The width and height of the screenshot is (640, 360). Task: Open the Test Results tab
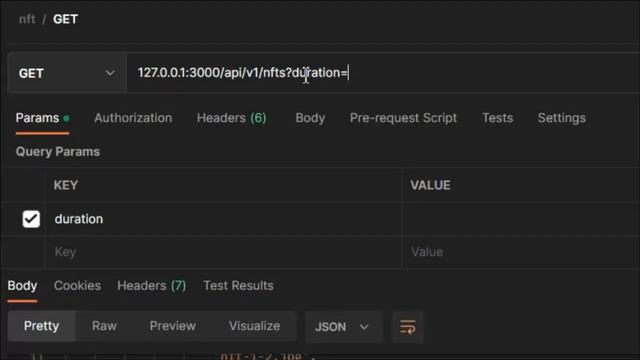(x=238, y=286)
